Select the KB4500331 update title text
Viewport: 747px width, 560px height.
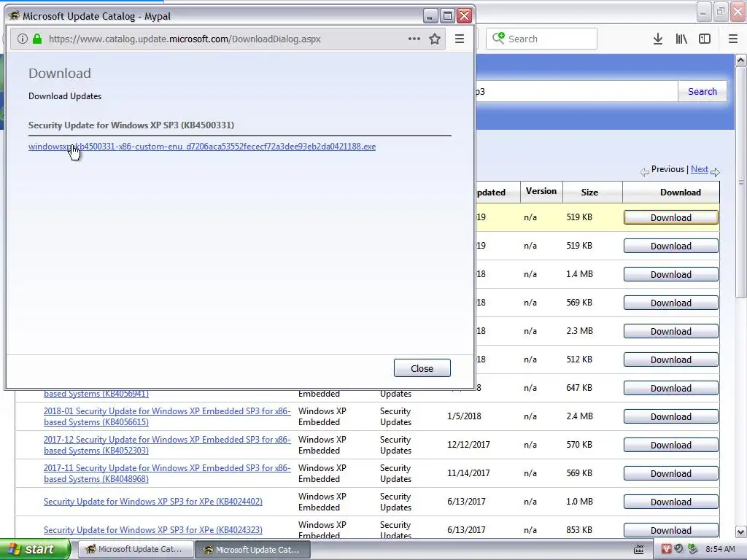click(x=131, y=125)
